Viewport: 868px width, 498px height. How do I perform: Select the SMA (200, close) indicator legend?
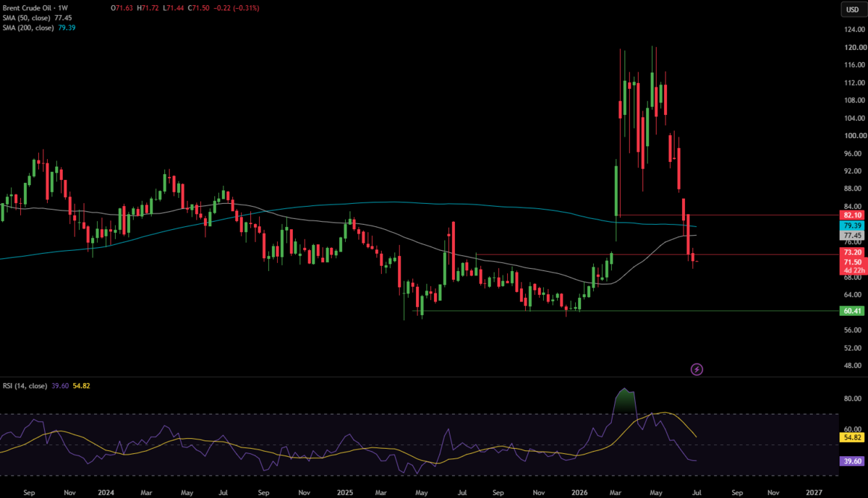click(39, 27)
